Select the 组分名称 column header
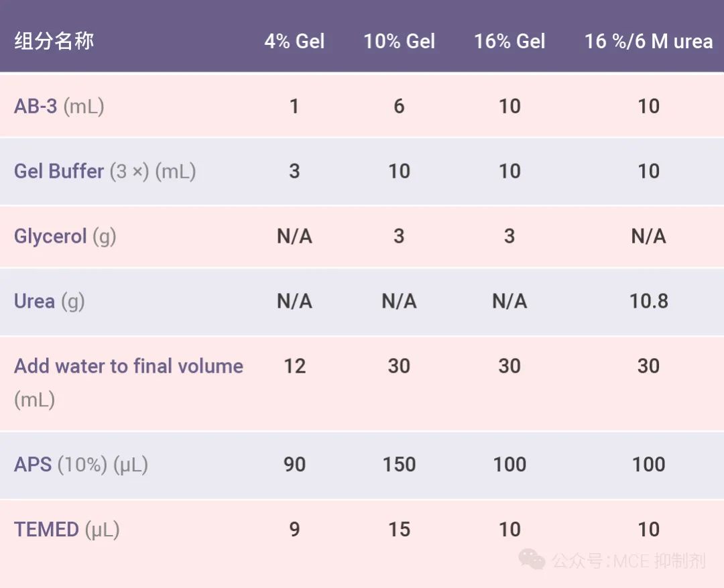724x588 pixels. tap(54, 41)
